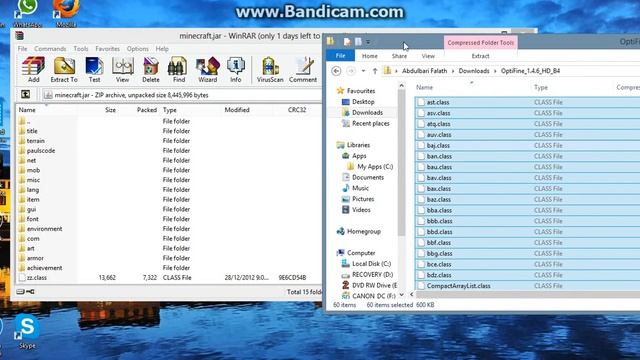This screenshot has width=640, height=360.
Task: Click Explorer's forward navigation arrow
Action: (351, 71)
